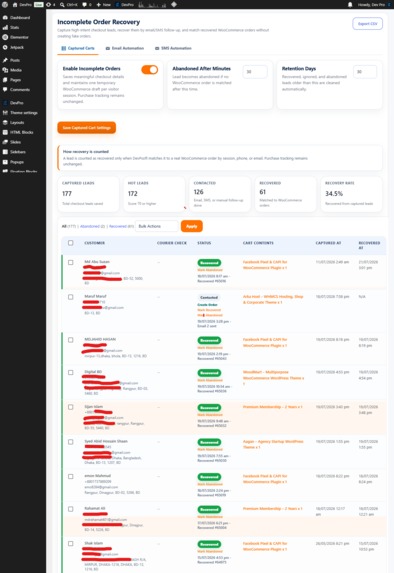The width and height of the screenshot is (394, 573).
Task: Open WoodMart Multipurpose theme cart link
Action: pyautogui.click(x=273, y=378)
